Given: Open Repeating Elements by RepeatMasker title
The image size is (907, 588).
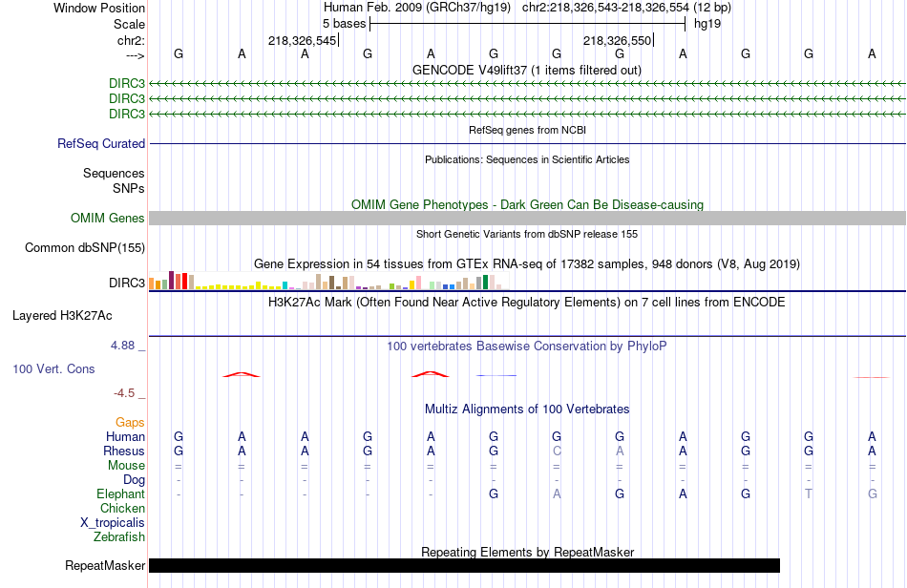Looking at the screenshot, I should coord(527,552).
